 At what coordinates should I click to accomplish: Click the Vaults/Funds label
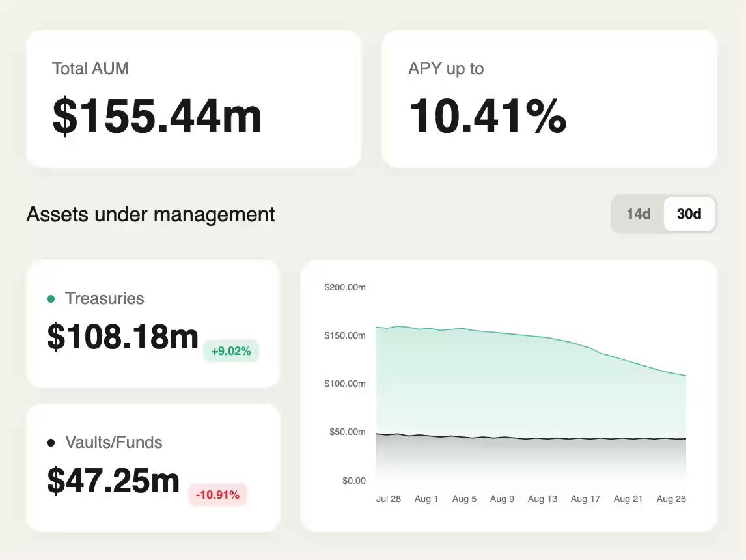coord(114,443)
